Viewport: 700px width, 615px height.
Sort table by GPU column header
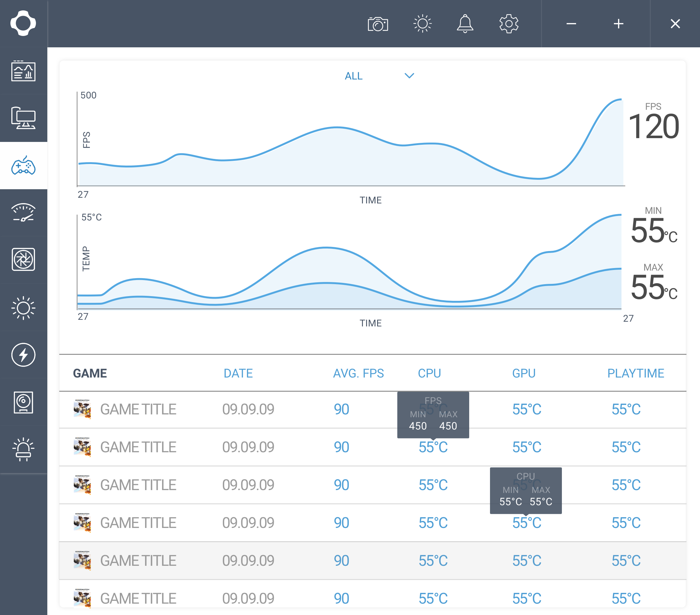(524, 373)
